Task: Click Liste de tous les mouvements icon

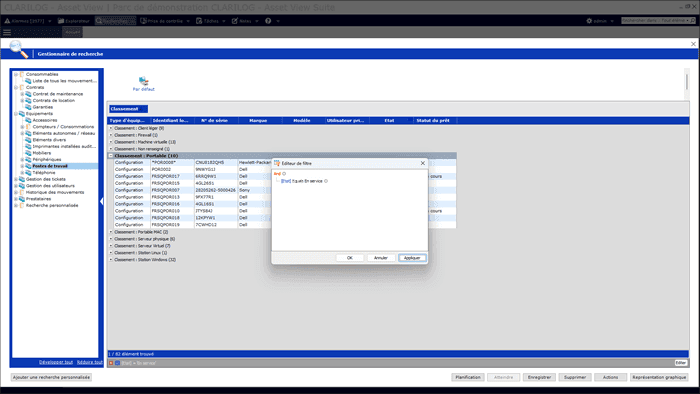Action: (x=28, y=81)
